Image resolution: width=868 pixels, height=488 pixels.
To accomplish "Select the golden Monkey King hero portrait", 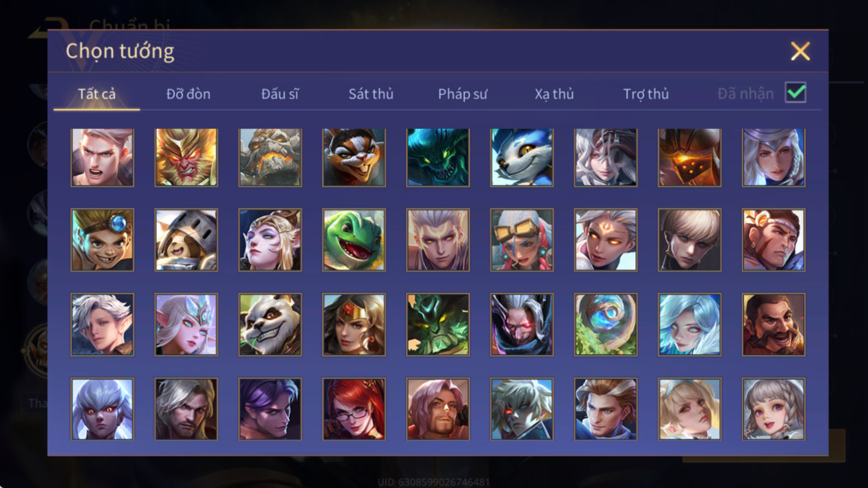I will pos(186,158).
